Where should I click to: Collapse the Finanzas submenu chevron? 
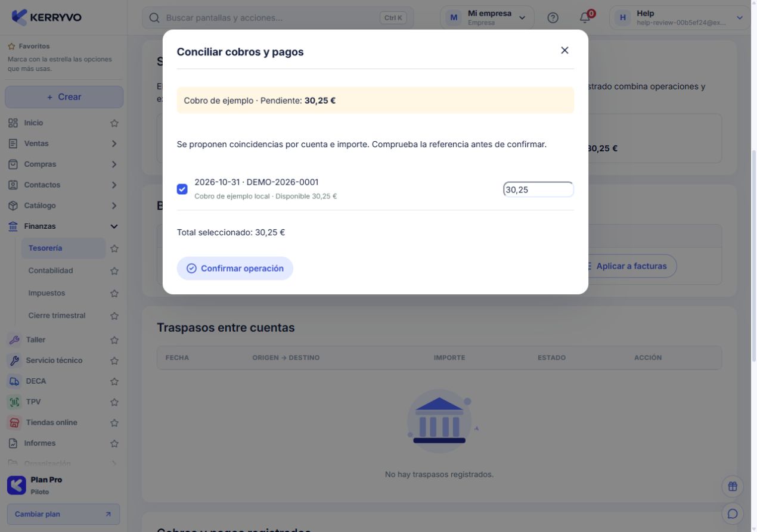click(x=114, y=226)
